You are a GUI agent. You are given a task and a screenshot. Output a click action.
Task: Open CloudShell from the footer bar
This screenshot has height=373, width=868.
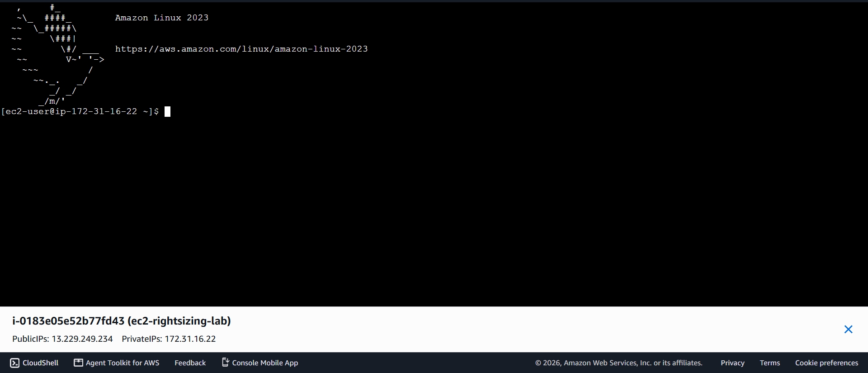[x=34, y=363]
